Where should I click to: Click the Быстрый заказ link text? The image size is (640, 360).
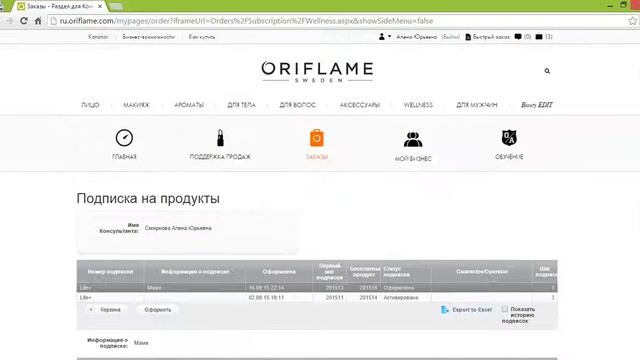click(x=491, y=37)
